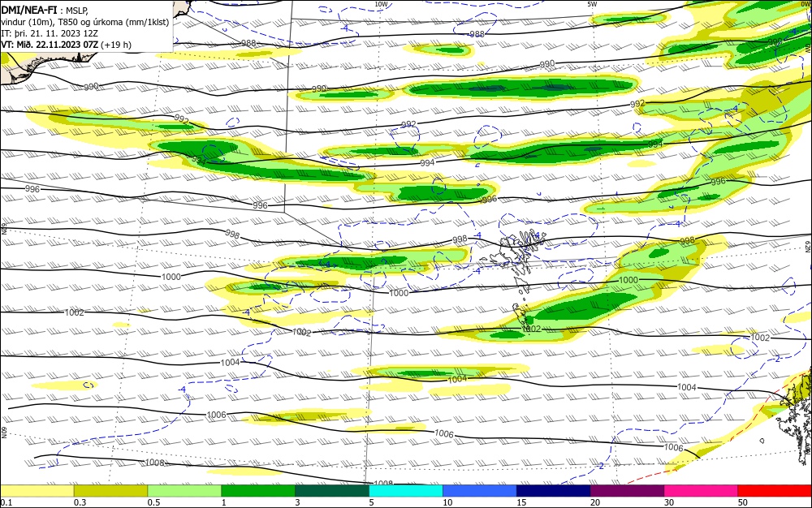
Task: Click the 10W longitude label
Action: click(381, 4)
